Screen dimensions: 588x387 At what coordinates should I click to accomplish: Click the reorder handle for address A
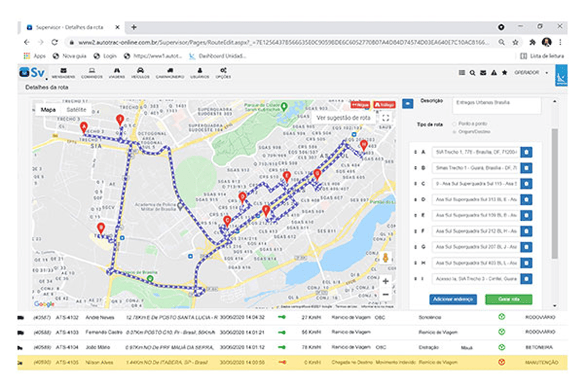pos(415,153)
